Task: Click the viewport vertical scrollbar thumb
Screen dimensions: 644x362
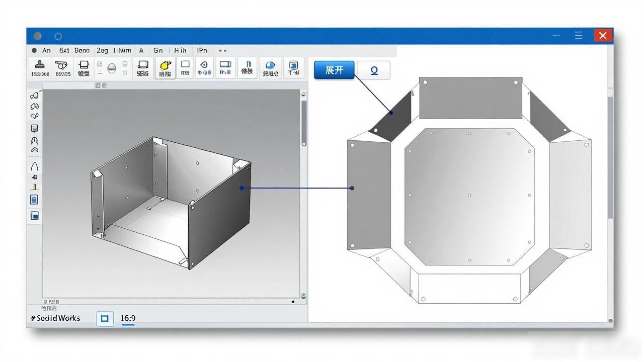Action: (304, 123)
